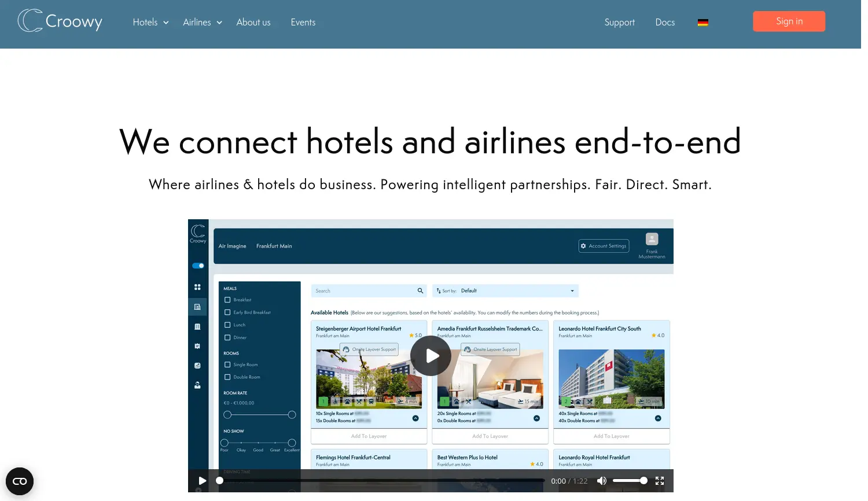Open Account Settings via the gear icon

584,246
